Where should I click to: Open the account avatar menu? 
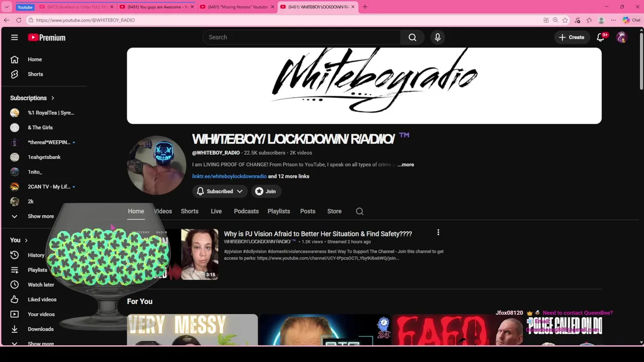point(622,37)
